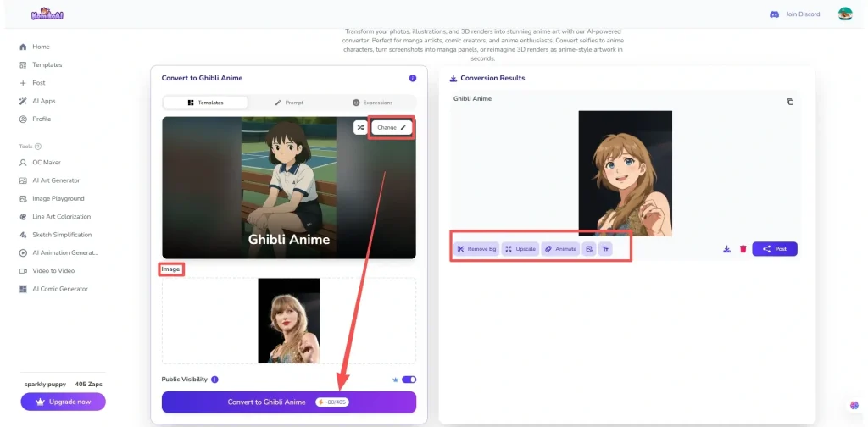Switch to the Expressions tab
Viewport: 868px width, 427px height.
372,103
